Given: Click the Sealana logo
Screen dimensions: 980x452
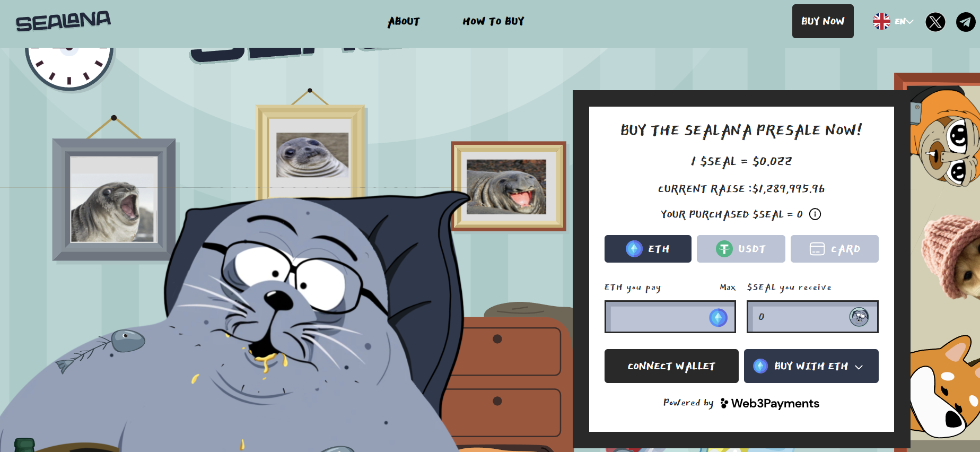Looking at the screenshot, I should pos(63,21).
